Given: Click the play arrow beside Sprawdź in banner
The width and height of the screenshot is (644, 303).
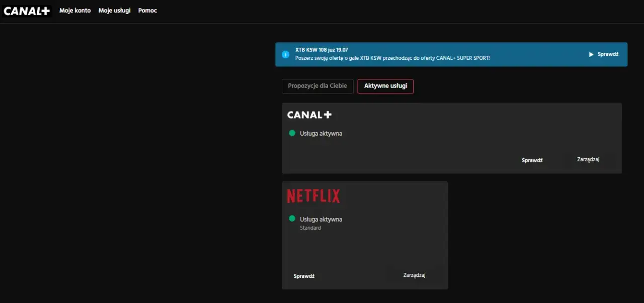Looking at the screenshot, I should tap(590, 54).
